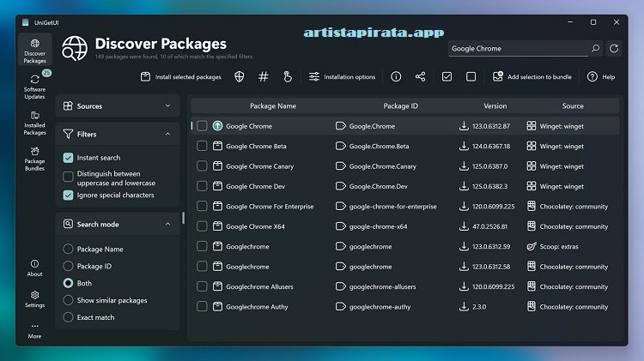Uncheck Ignore special characters

point(68,196)
